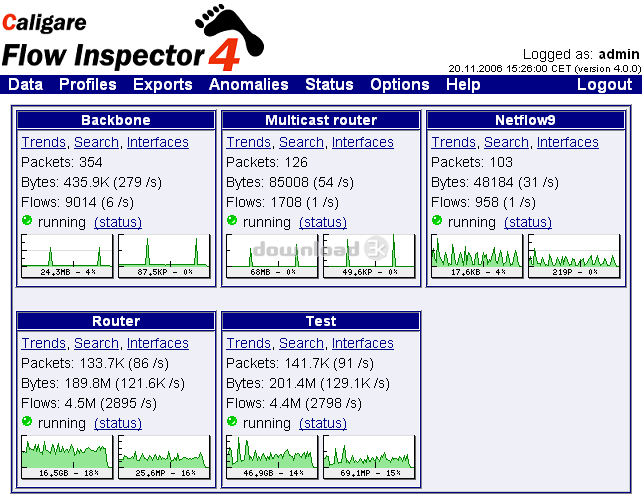Open the Profiles menu
Screen dimensions: 642x497
click(x=88, y=84)
